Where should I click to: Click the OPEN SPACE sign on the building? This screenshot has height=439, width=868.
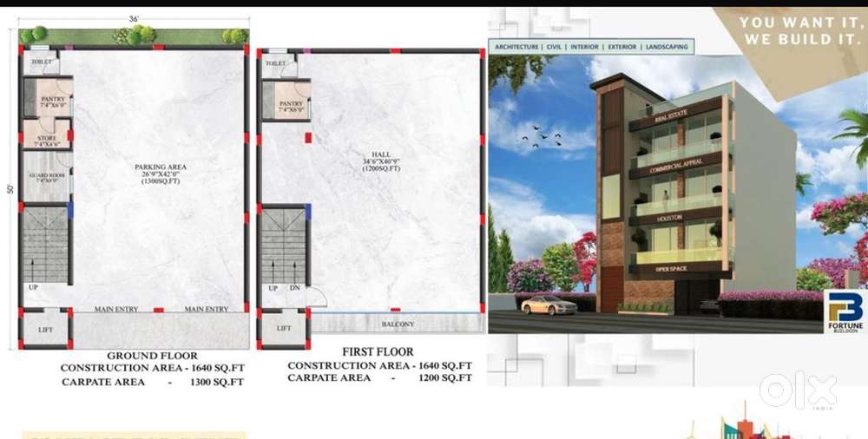click(671, 269)
